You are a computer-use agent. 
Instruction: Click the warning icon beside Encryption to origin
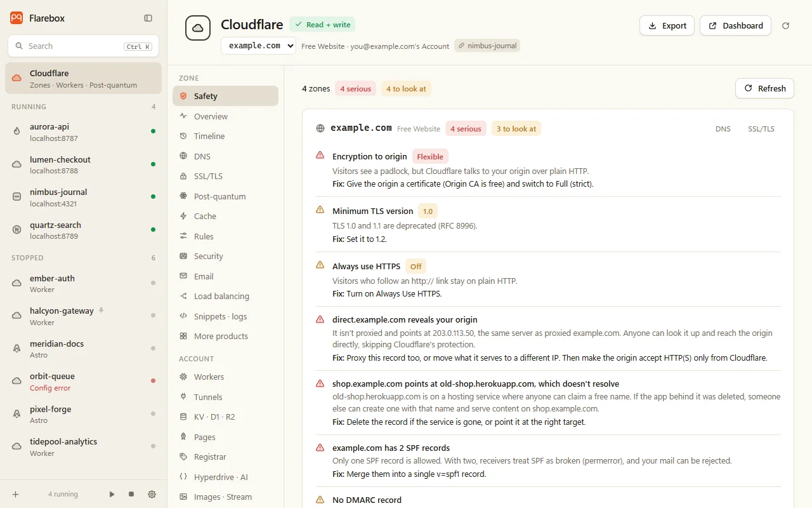(320, 155)
